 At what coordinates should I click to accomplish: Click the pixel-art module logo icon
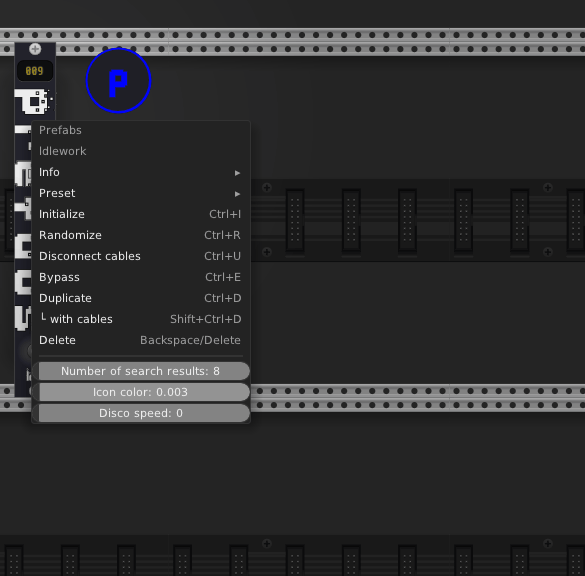coord(34,101)
